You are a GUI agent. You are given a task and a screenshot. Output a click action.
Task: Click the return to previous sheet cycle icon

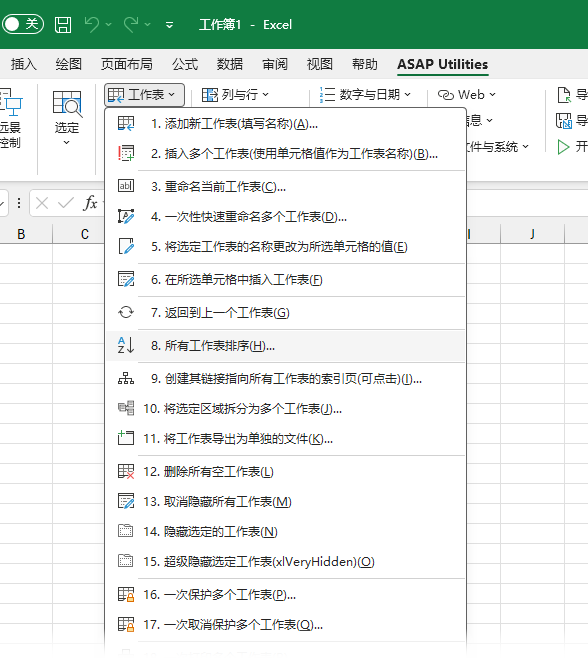(126, 312)
